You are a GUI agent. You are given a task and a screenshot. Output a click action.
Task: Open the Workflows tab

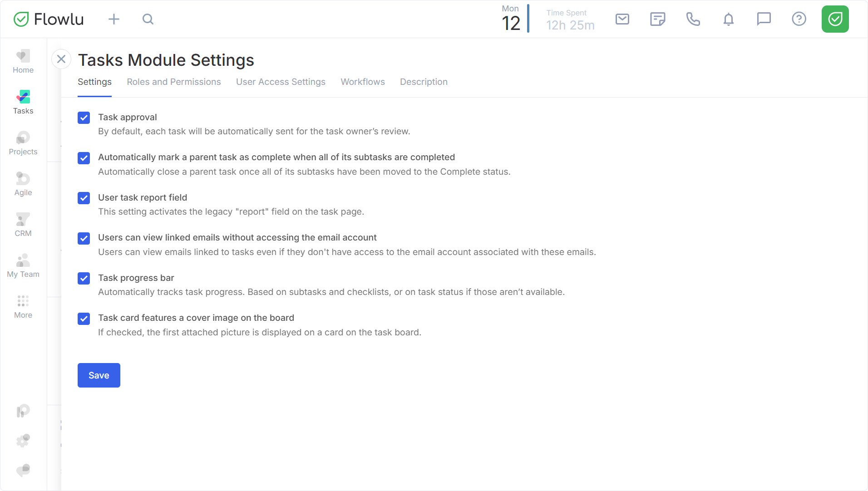pos(362,82)
